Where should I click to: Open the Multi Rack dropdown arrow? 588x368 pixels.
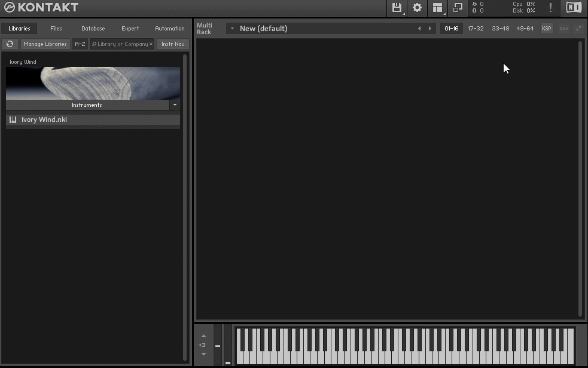coord(232,29)
